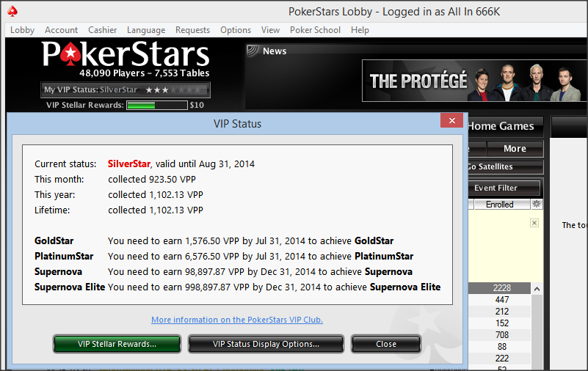
Task: Select the More tab
Action: [515, 149]
